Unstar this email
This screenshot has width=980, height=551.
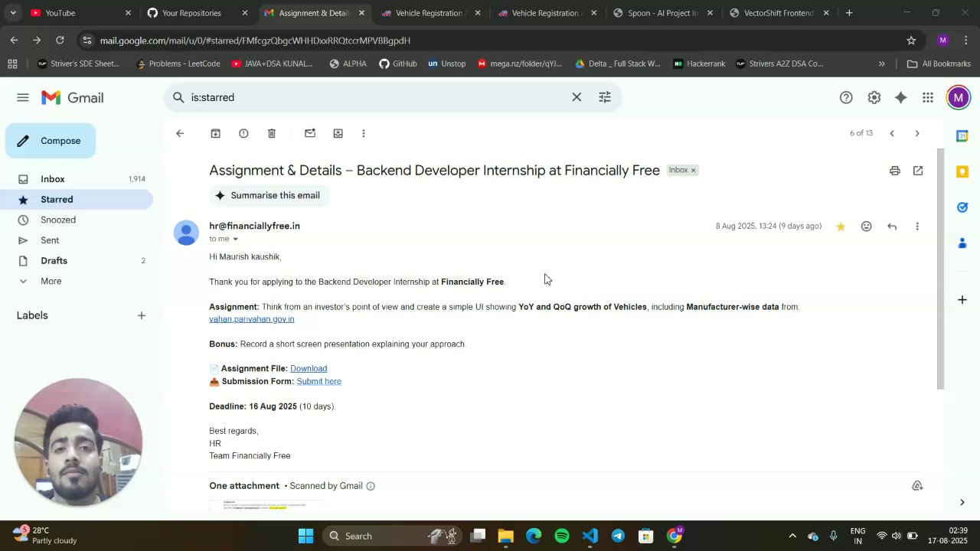click(x=841, y=227)
